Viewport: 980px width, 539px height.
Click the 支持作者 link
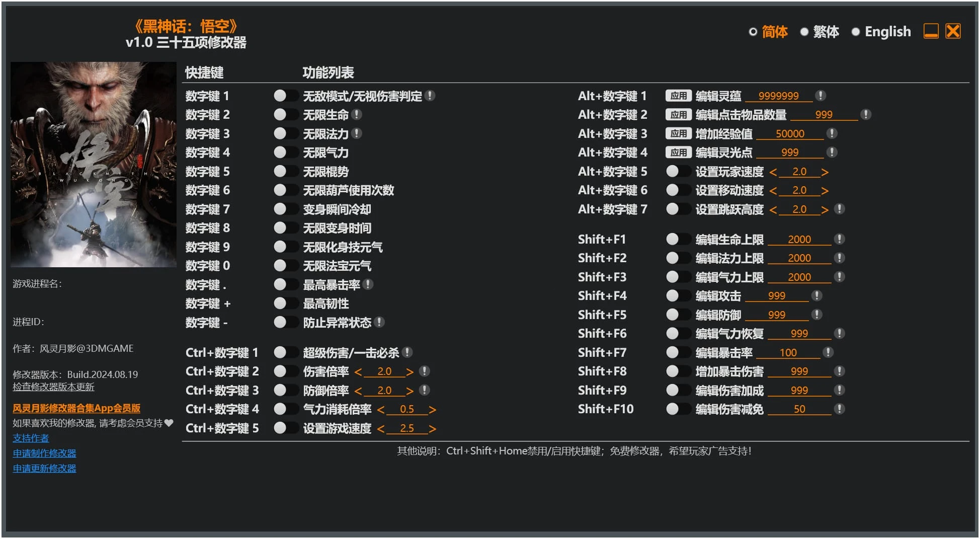click(30, 438)
